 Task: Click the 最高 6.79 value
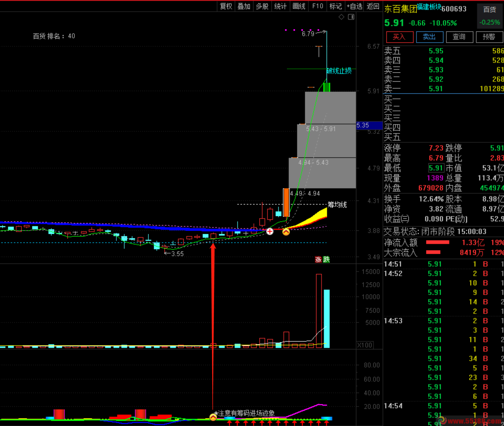[436, 158]
